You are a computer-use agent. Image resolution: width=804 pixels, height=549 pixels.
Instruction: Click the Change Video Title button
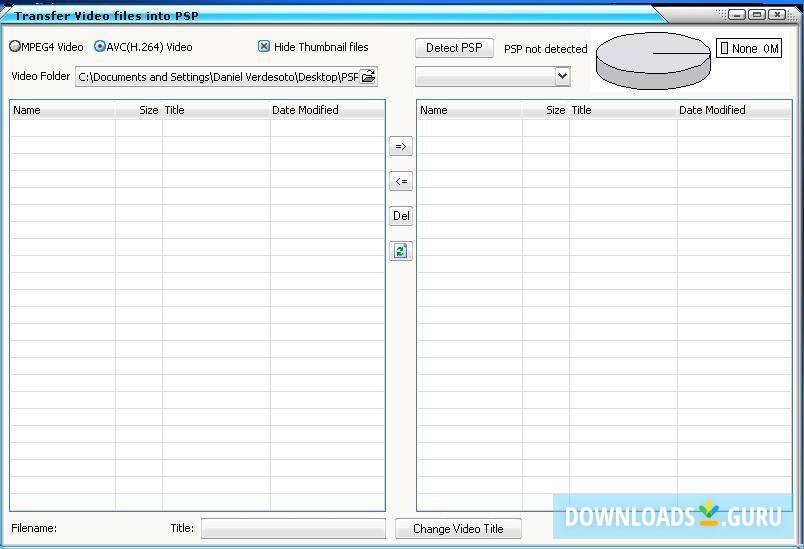coord(458,528)
